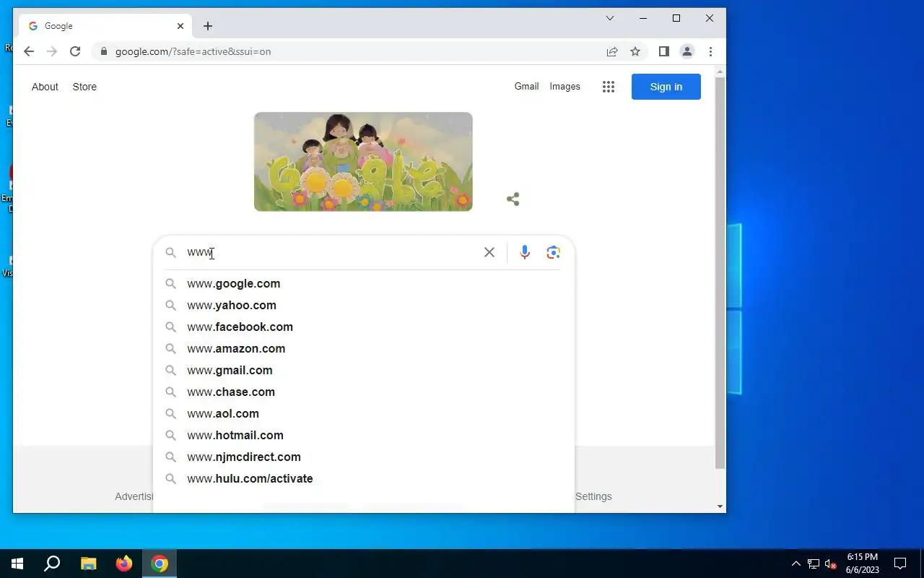Viewport: 924px width, 578px height.
Task: Click into the Google search input
Action: click(332, 252)
